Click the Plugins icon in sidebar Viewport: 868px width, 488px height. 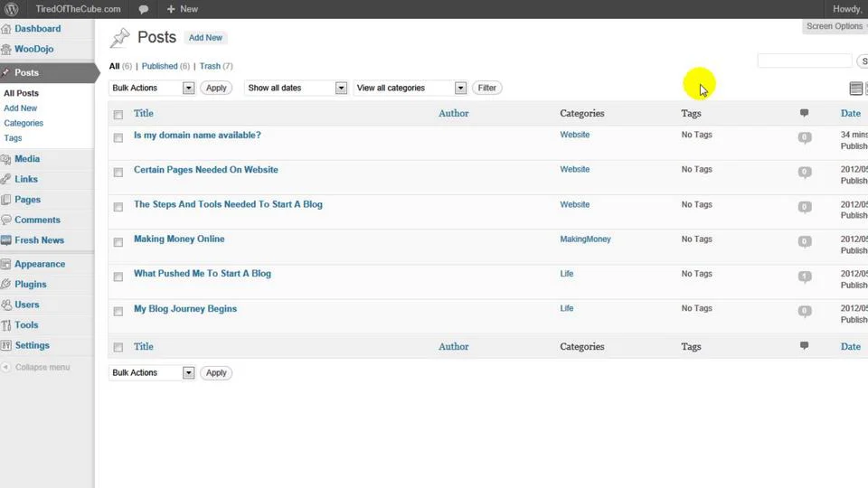pyautogui.click(x=6, y=285)
